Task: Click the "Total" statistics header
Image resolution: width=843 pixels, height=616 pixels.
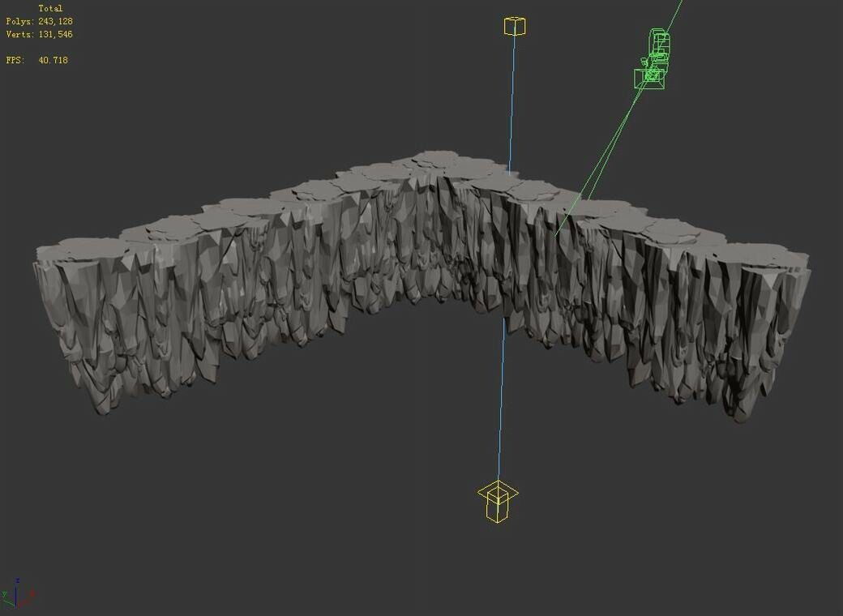Action: pyautogui.click(x=50, y=9)
